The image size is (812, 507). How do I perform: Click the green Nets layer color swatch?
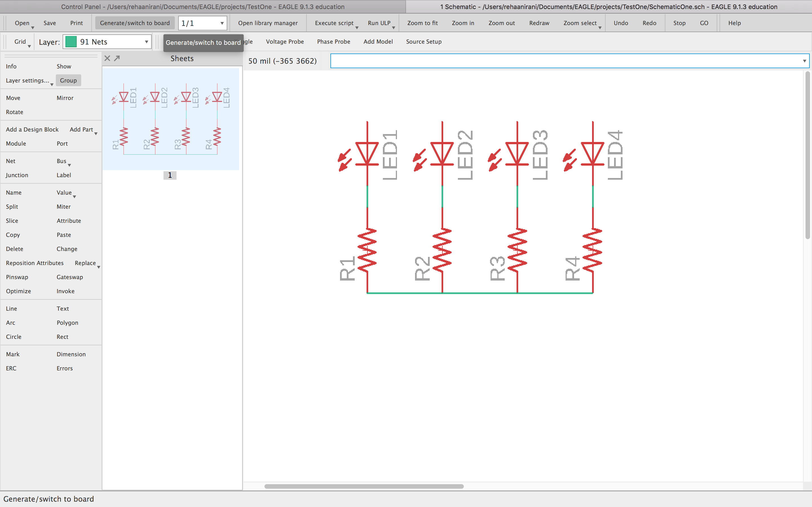(x=71, y=42)
